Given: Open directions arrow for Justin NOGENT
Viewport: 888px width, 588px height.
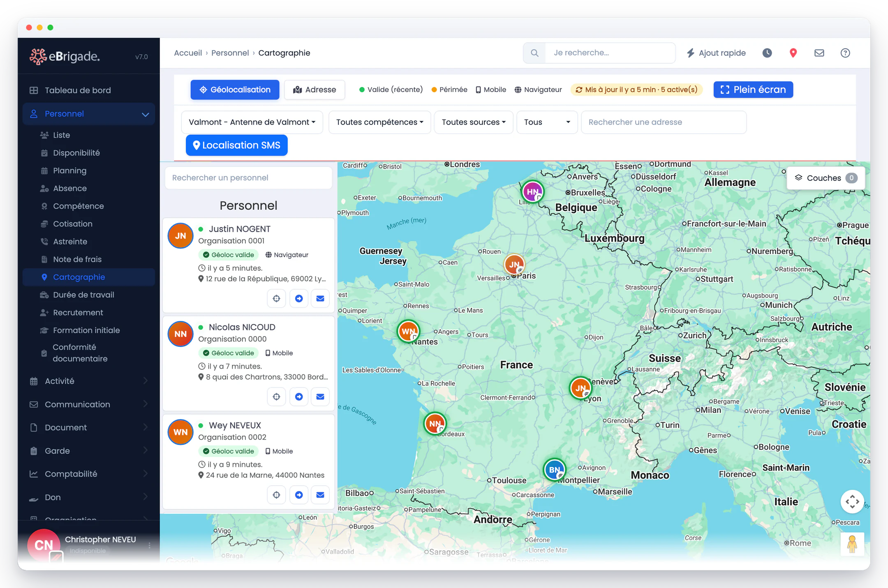Looking at the screenshot, I should 299,298.
